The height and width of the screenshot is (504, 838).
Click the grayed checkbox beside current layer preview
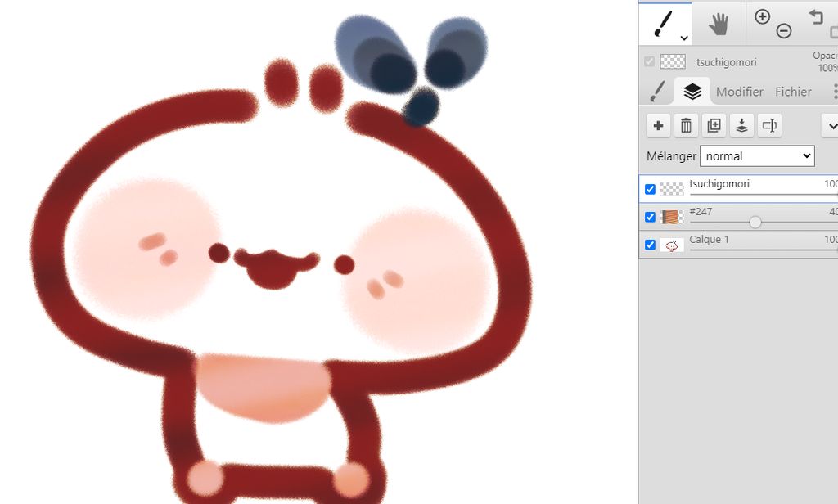point(649,62)
